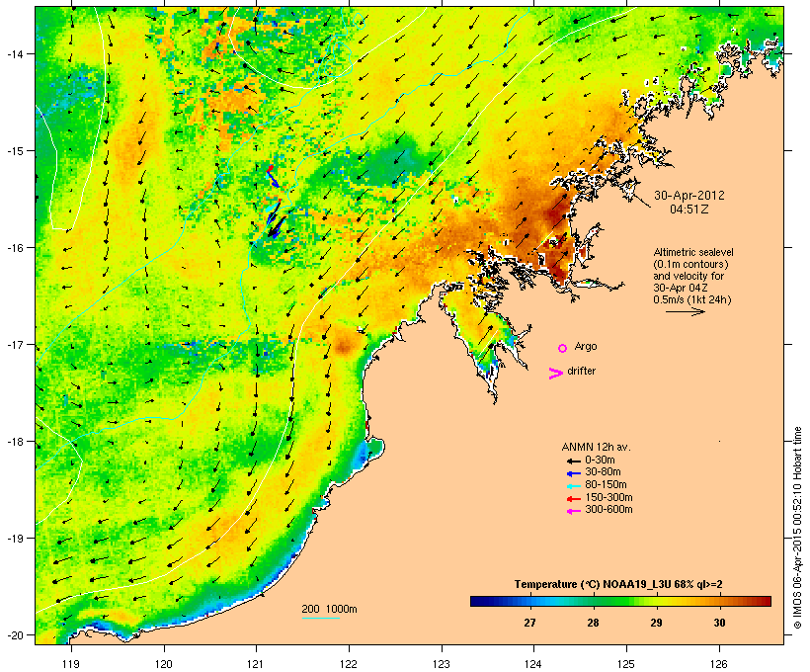
Task: Click the latitude axis label -19
Action: point(15,539)
